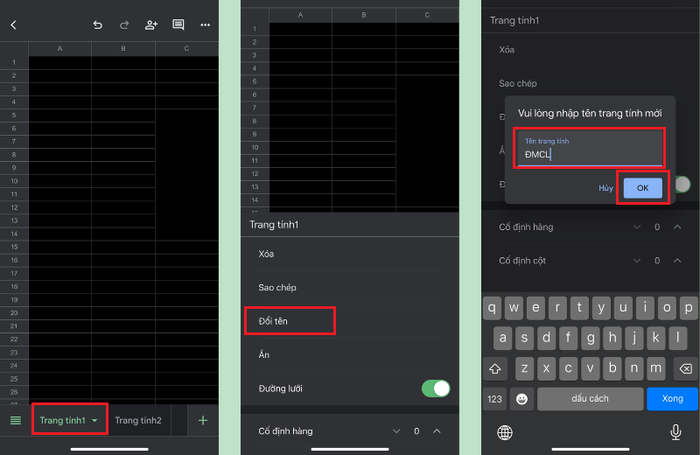The height and width of the screenshot is (455, 700).
Task: Tap the a key on keyboard
Action: pyautogui.click(x=503, y=338)
